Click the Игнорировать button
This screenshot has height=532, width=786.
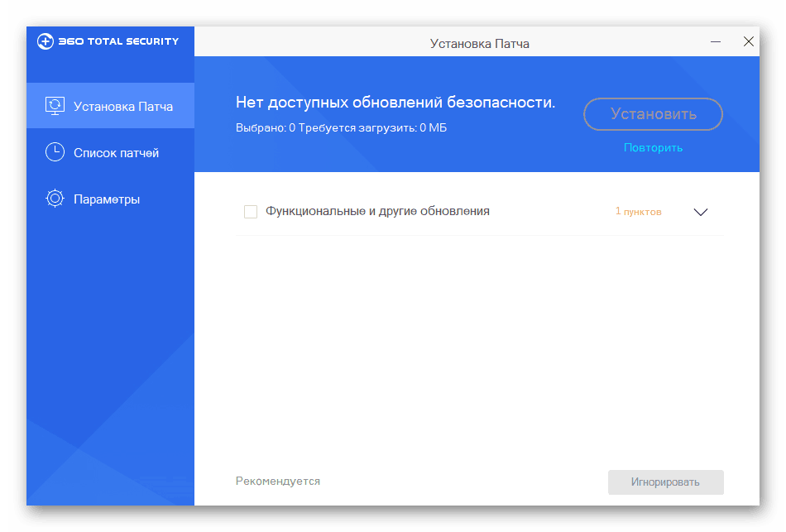[665, 482]
